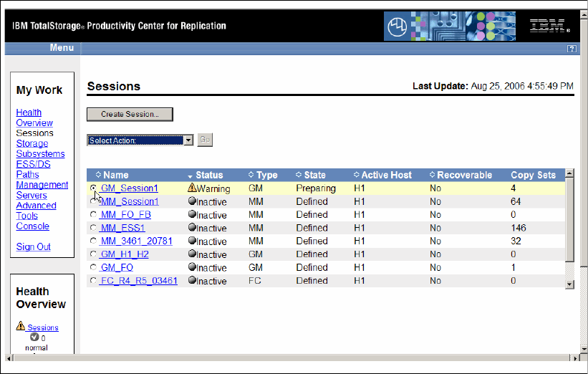Click the Inactive status icon for FC_R4_R5_03461

click(x=192, y=280)
